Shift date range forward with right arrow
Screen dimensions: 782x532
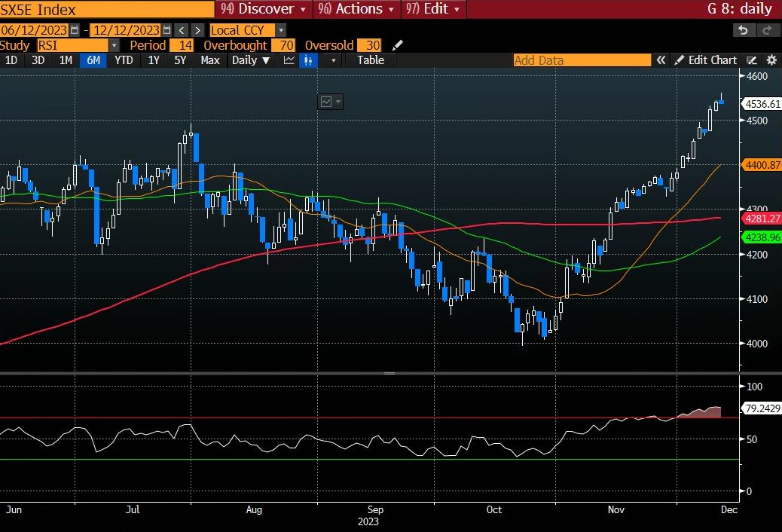tap(198, 30)
